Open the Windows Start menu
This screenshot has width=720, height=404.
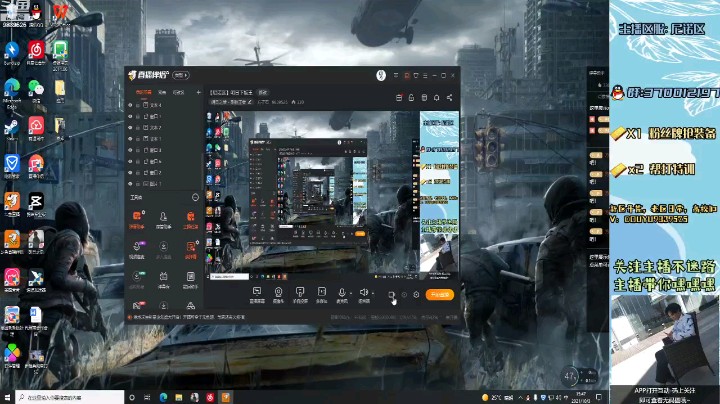click(7, 397)
